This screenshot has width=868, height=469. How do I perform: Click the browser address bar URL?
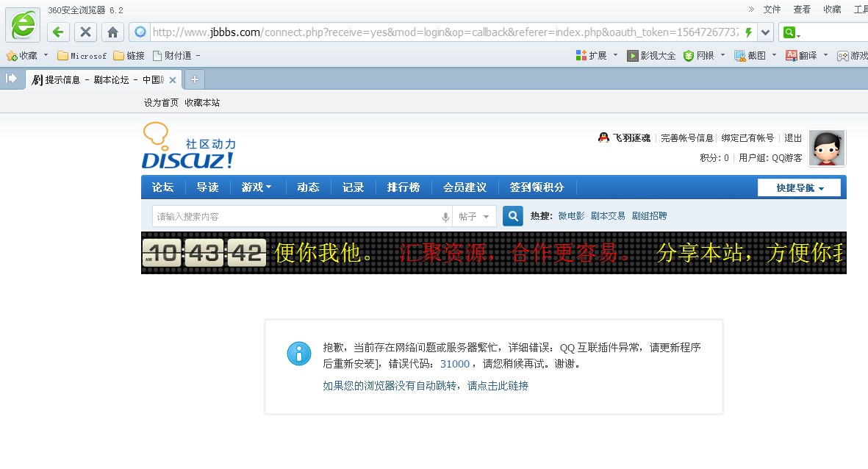tap(445, 32)
